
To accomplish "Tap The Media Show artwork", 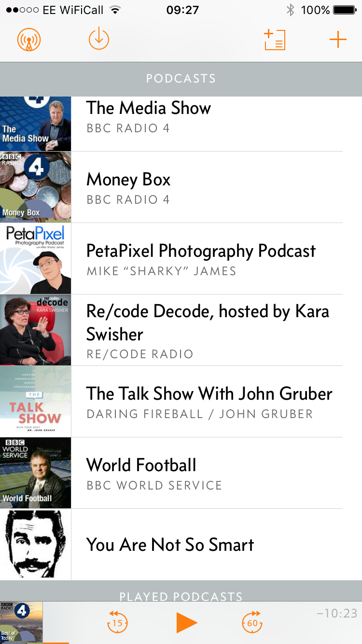I will (x=35, y=124).
